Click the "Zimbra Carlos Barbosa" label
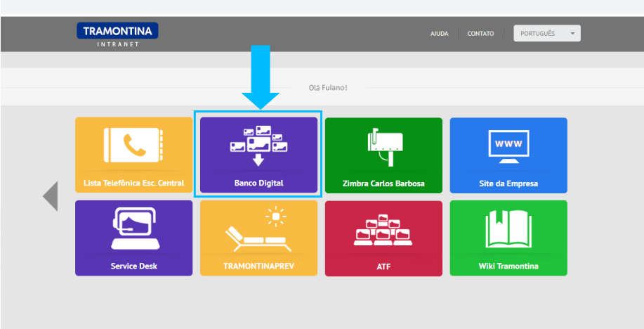 pyautogui.click(x=383, y=183)
